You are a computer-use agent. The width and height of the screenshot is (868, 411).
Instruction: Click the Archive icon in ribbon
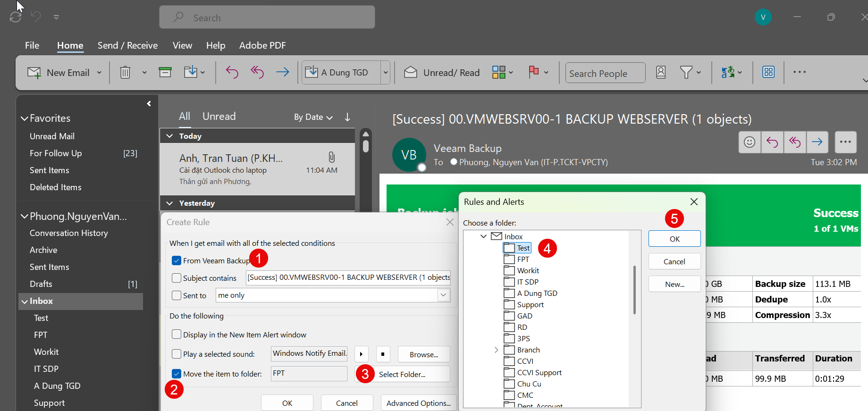click(165, 72)
